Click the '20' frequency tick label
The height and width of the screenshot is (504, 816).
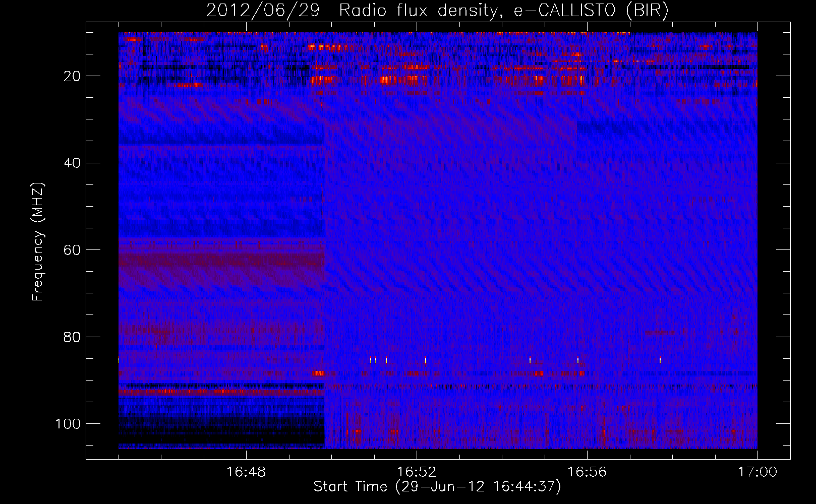(x=73, y=76)
